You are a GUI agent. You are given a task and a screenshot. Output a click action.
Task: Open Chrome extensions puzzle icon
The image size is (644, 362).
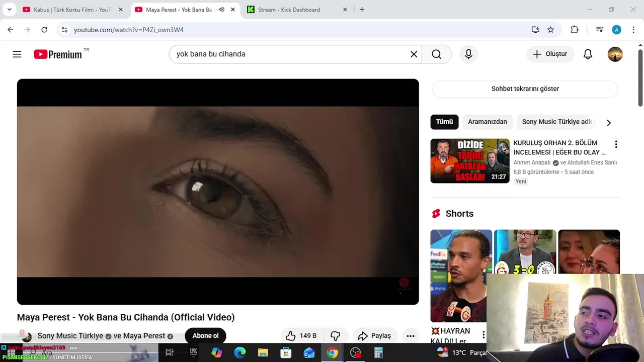point(574,30)
